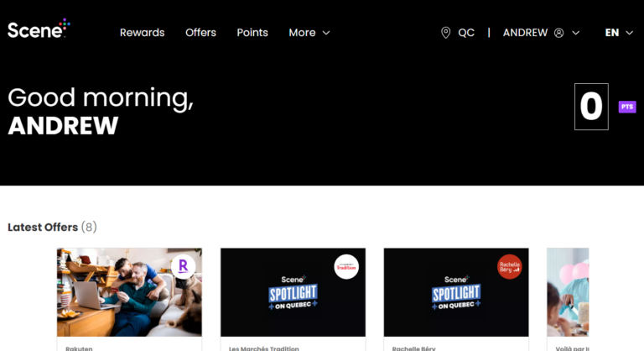This screenshot has height=351, width=644.
Task: Click the Rakuten logo badge on offer
Action: tap(183, 267)
